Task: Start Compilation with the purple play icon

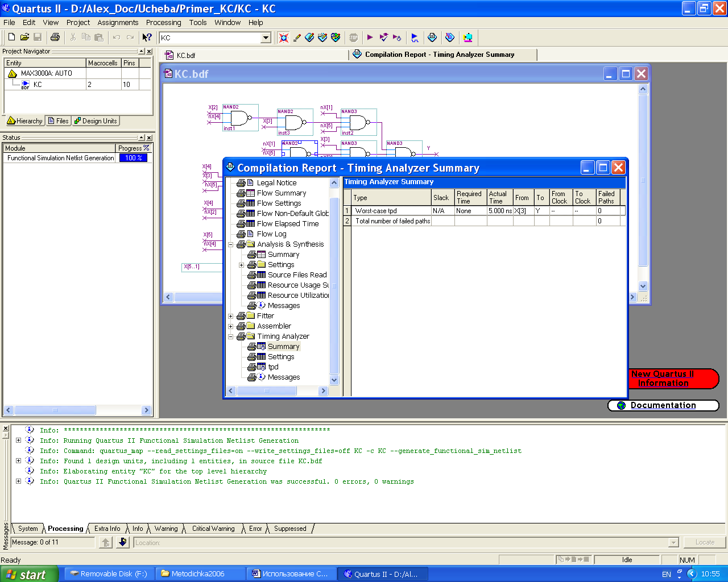Action: 370,38
